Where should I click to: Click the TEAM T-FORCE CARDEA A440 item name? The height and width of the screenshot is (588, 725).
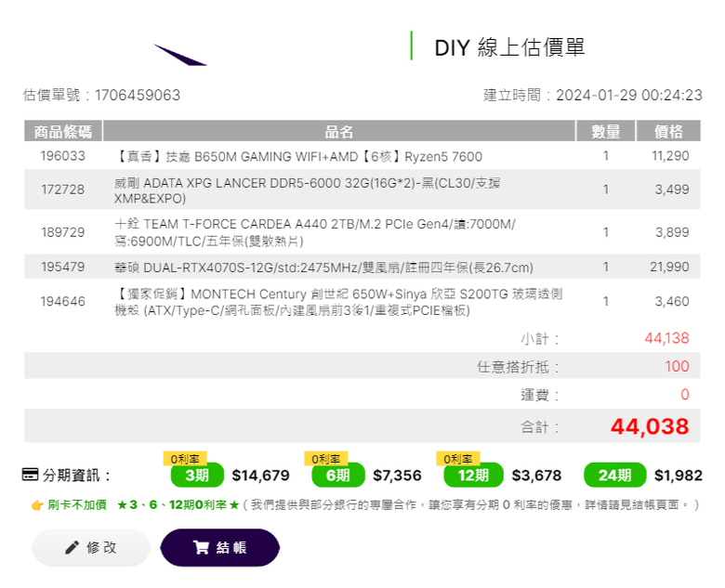coord(315,232)
